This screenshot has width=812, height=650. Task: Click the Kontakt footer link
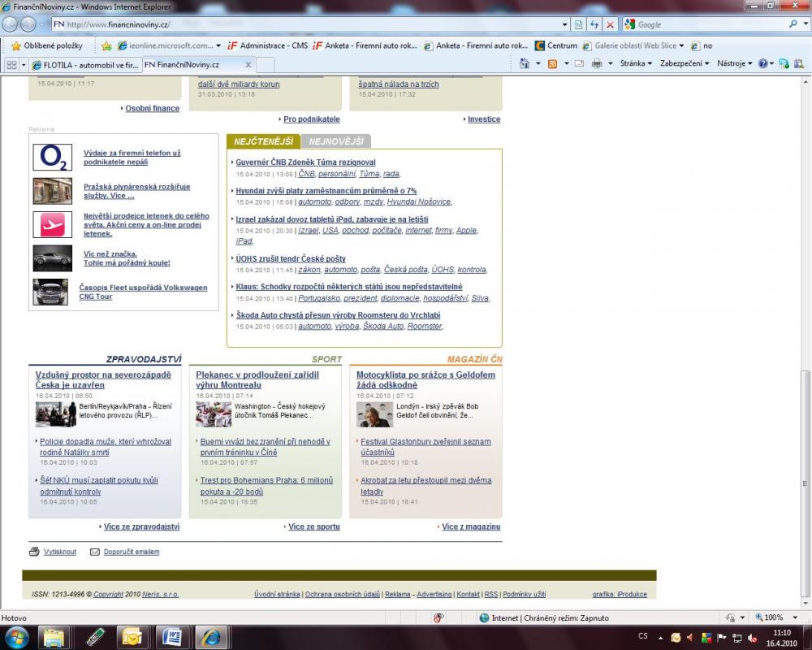[468, 594]
